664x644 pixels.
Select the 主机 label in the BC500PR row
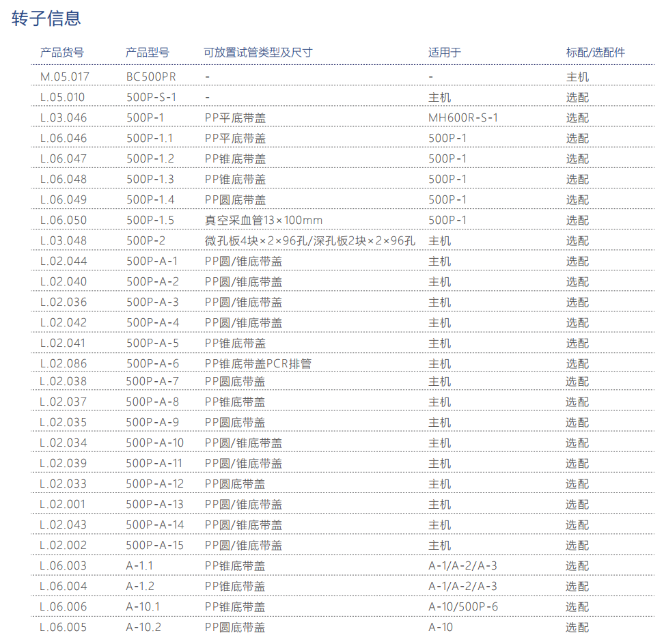tap(577, 77)
